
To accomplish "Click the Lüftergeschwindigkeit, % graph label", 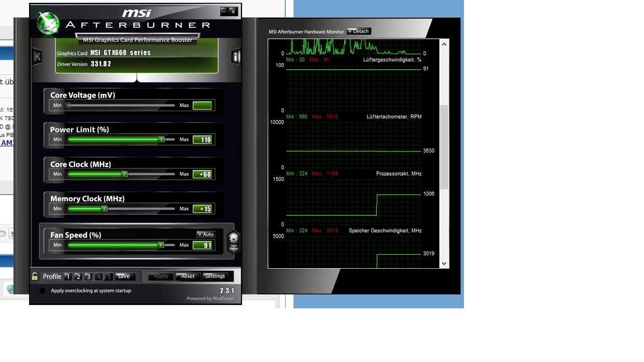I will click(x=392, y=60).
